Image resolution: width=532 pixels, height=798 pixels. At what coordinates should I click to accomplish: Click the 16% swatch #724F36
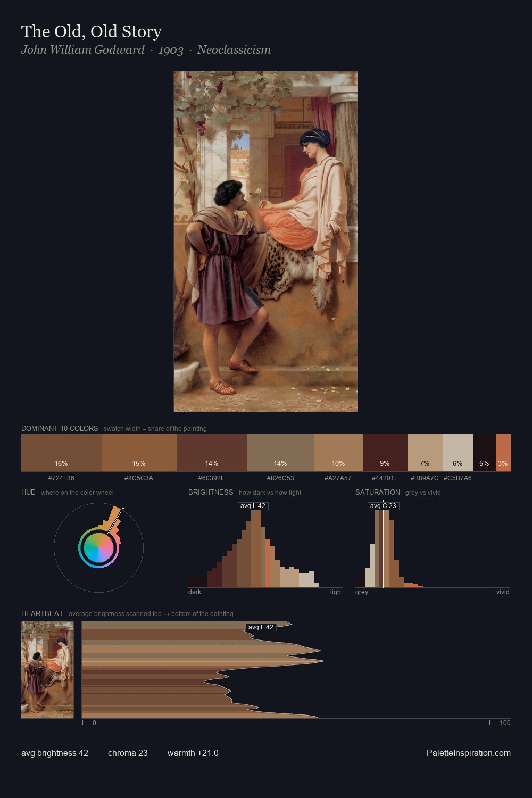[61, 453]
